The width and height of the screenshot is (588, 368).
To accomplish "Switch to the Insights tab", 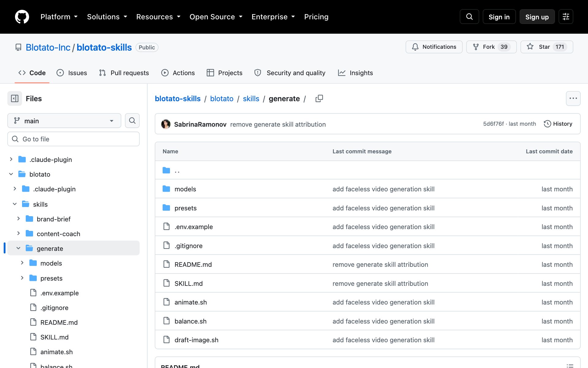I will coord(355,73).
